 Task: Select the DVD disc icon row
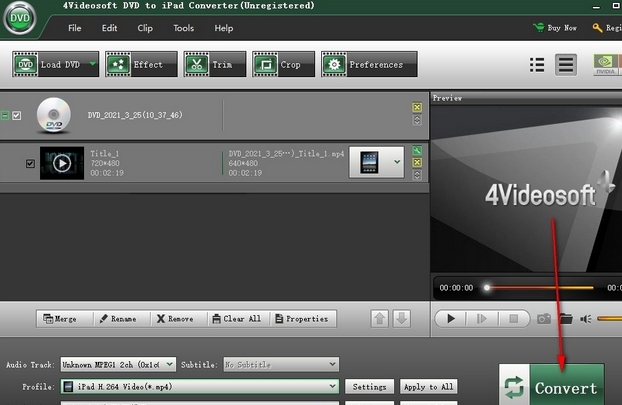pos(54,115)
